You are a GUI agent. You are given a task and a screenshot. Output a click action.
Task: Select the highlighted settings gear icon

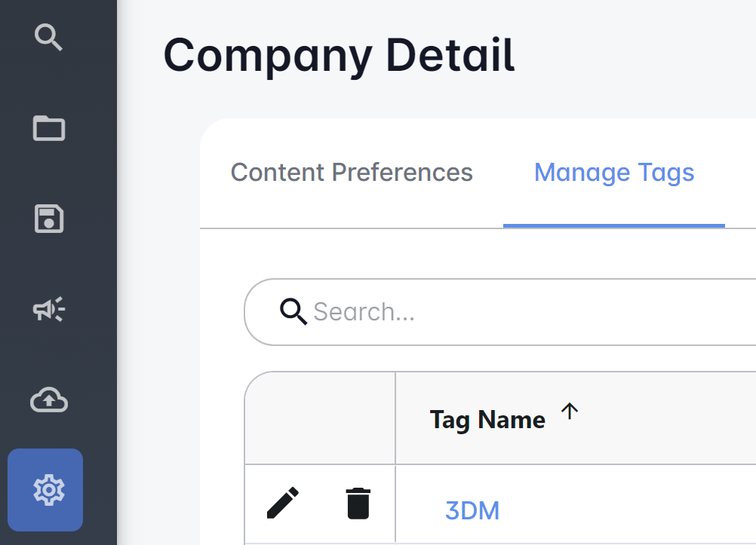(x=46, y=490)
